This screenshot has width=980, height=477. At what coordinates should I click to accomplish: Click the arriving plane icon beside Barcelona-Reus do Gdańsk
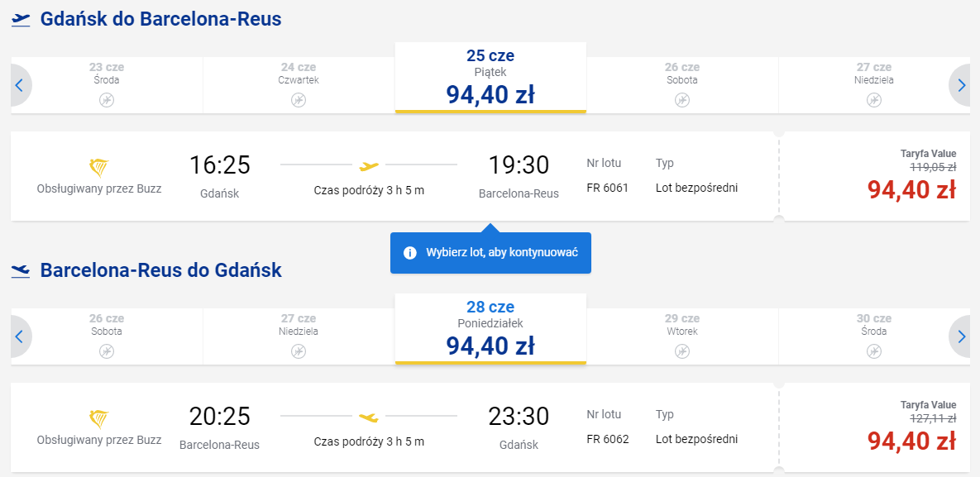pos(21,271)
